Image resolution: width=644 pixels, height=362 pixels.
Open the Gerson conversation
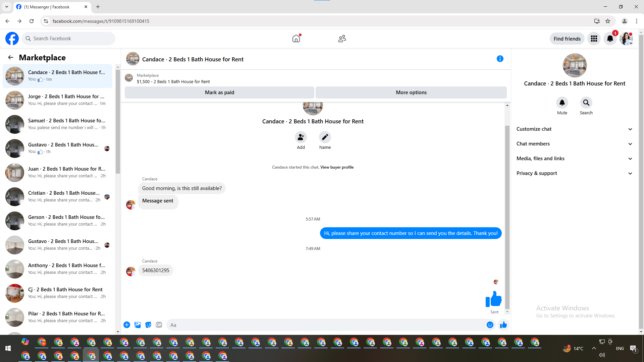(58, 221)
